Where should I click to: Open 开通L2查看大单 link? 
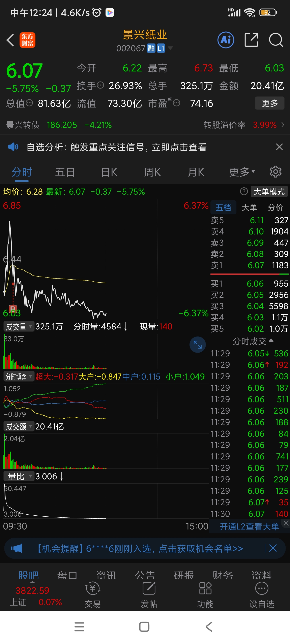pyautogui.click(x=249, y=526)
